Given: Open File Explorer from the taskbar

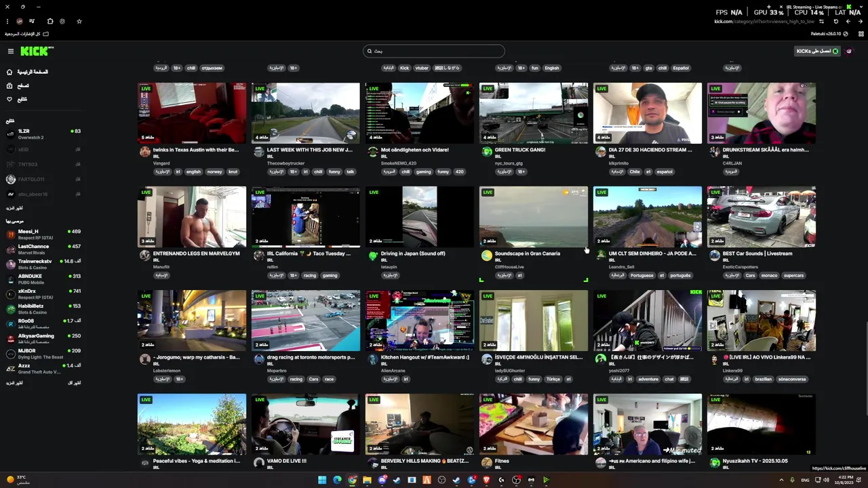Looking at the screenshot, I should click(x=367, y=480).
